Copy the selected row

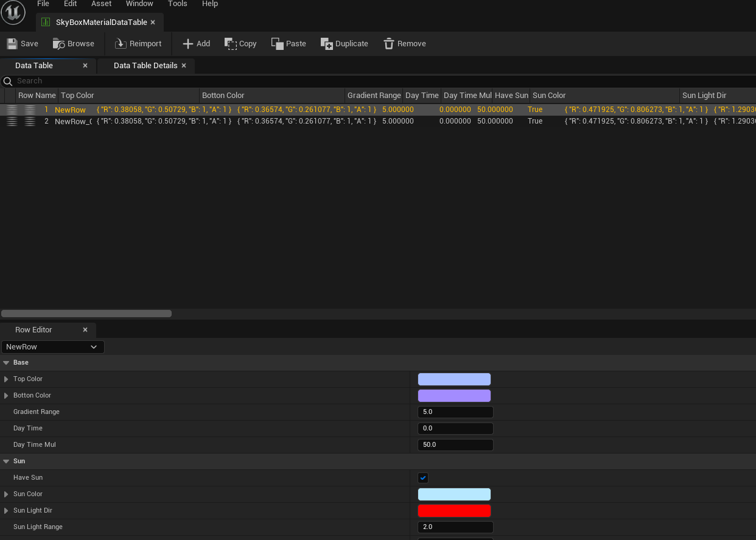pyautogui.click(x=231, y=44)
